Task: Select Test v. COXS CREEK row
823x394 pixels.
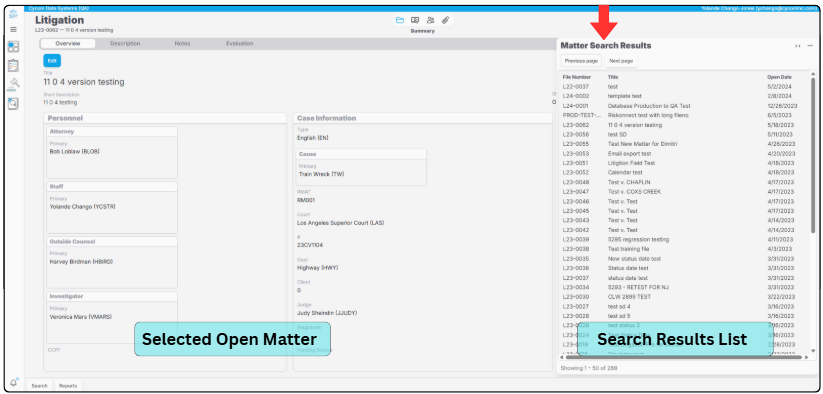Action: 685,192
